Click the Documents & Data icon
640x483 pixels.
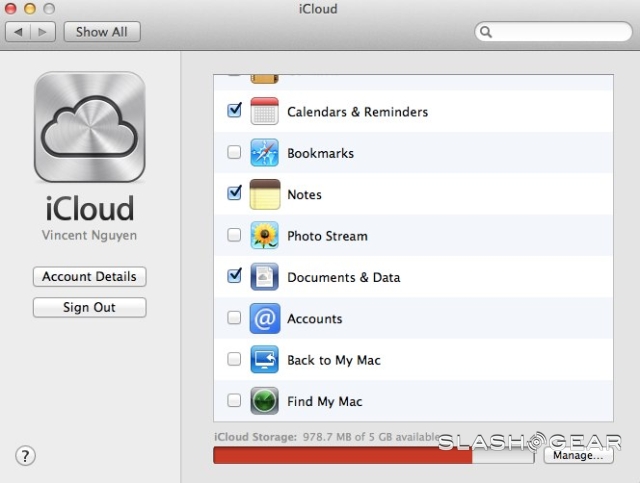click(264, 277)
